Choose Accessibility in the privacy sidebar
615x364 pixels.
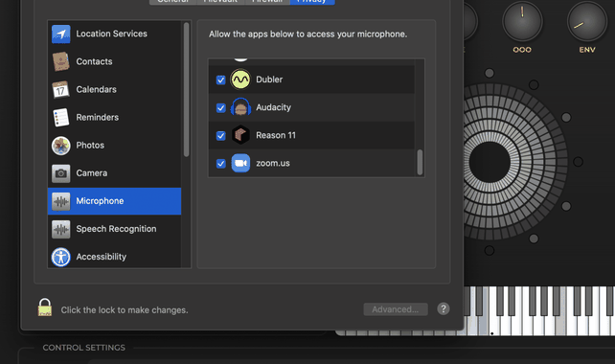(114, 256)
